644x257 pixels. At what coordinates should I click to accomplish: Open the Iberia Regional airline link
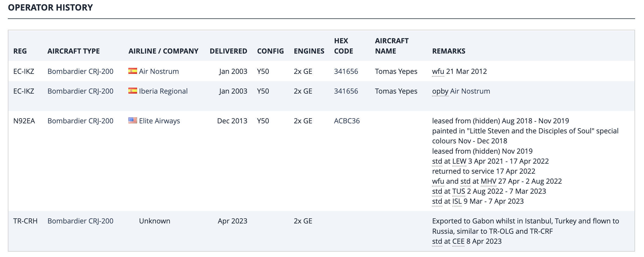pyautogui.click(x=163, y=91)
